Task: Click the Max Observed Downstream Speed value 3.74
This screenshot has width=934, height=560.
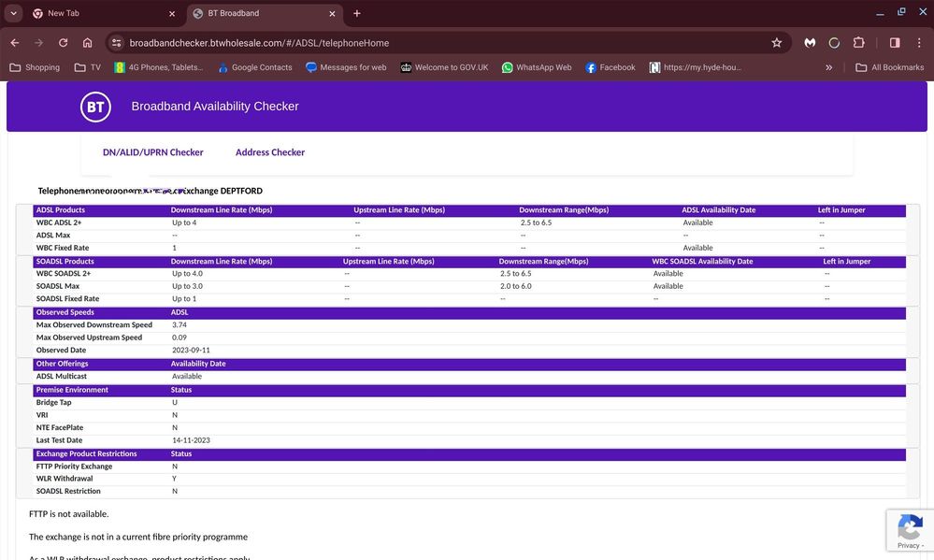Action: tap(180, 324)
